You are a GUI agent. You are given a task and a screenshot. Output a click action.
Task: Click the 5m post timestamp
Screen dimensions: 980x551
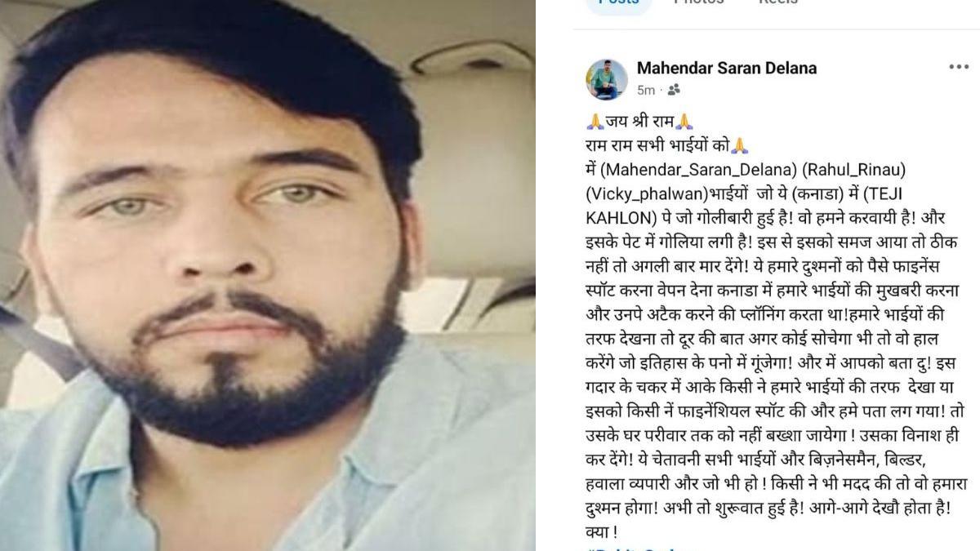pyautogui.click(x=646, y=90)
